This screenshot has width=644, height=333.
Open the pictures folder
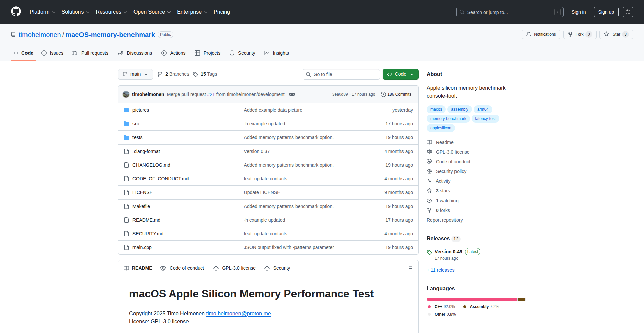coord(141,110)
